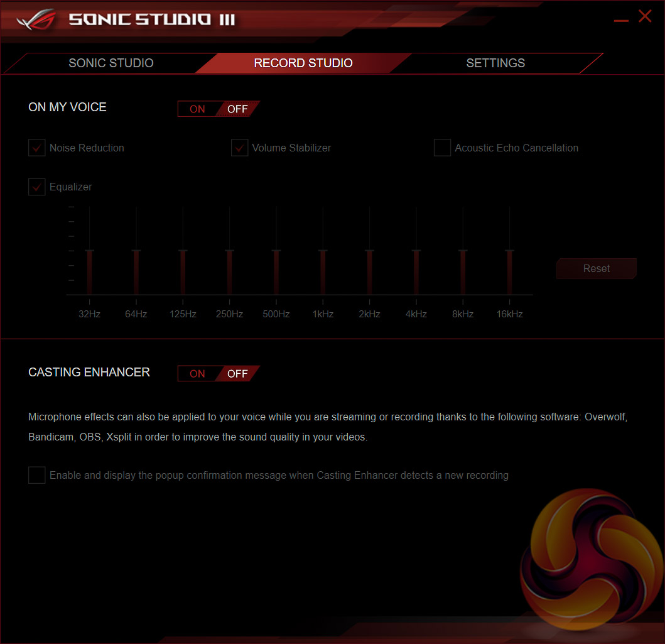The width and height of the screenshot is (665, 644).
Task: Close the Sonic Studio III window
Action: (645, 16)
